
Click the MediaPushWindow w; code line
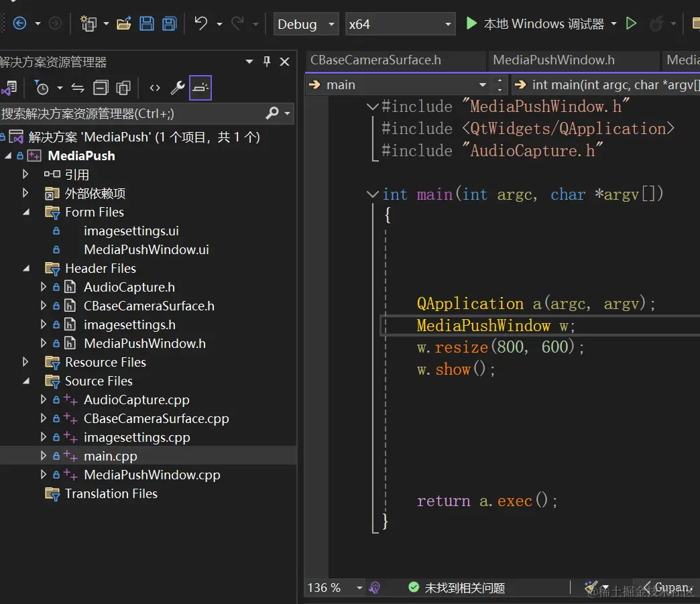click(x=495, y=325)
